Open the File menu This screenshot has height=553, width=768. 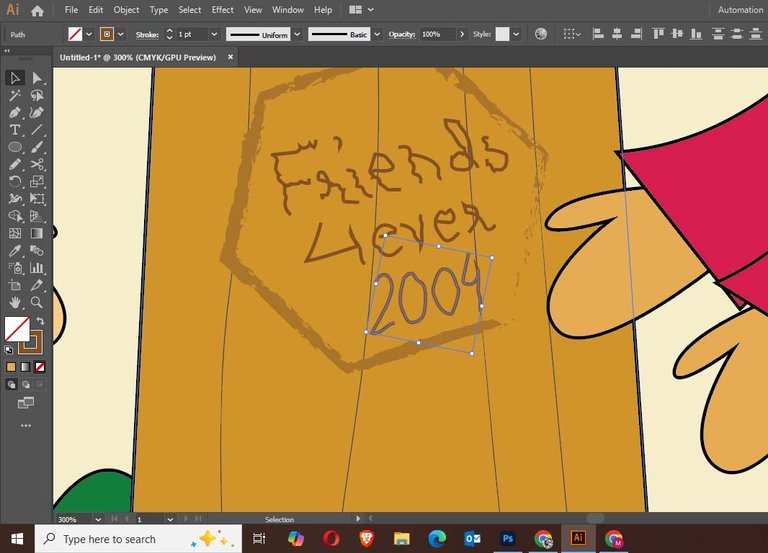pyautogui.click(x=71, y=10)
